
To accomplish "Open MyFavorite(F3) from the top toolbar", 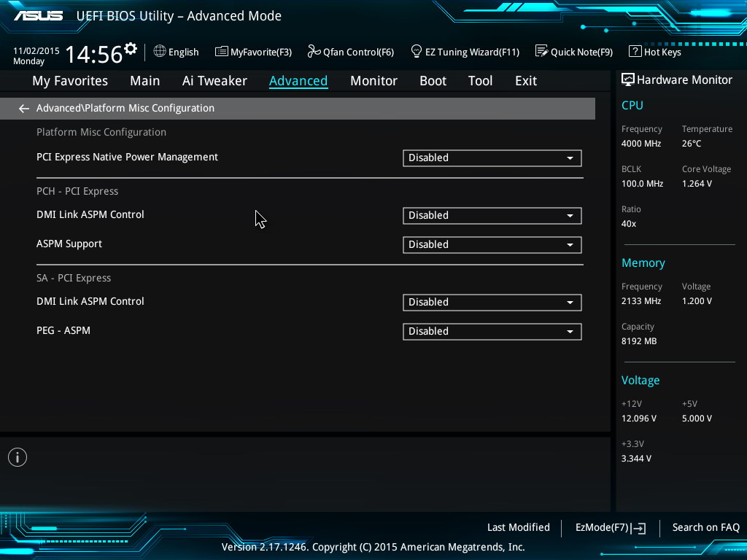I will (253, 52).
